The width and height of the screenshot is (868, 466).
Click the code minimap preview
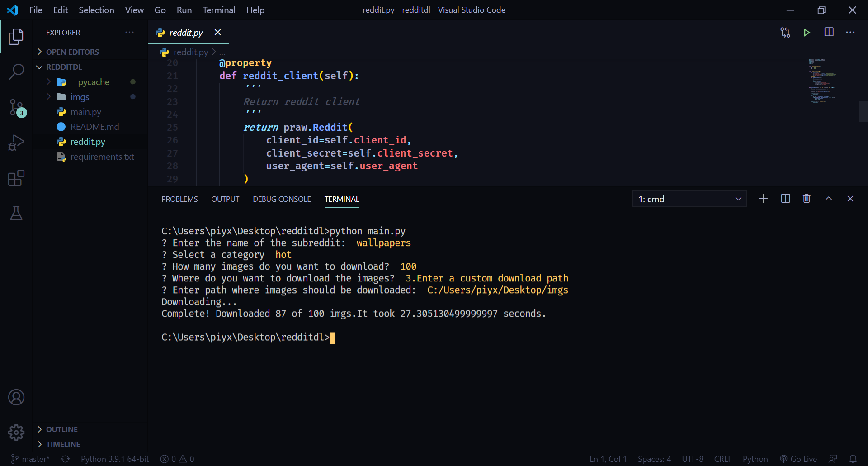click(x=823, y=81)
